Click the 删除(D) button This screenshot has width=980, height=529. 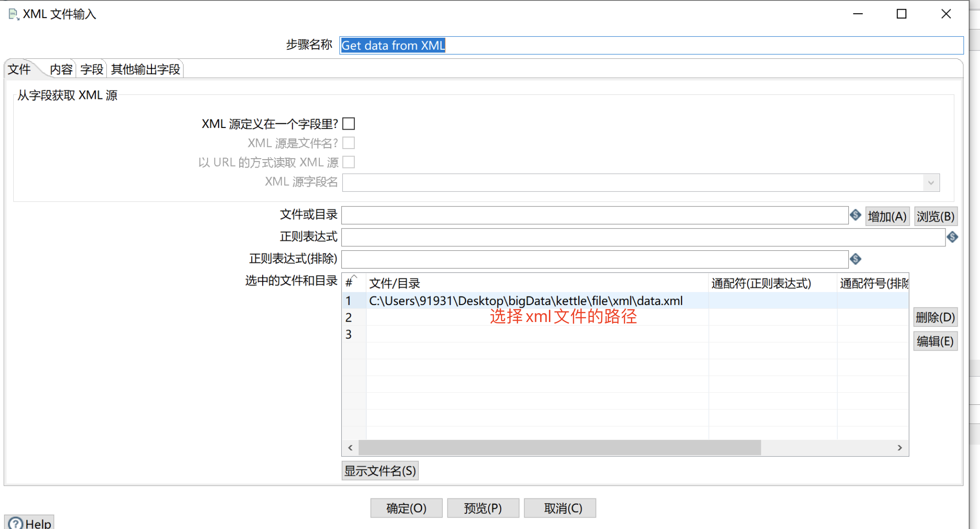pos(935,317)
